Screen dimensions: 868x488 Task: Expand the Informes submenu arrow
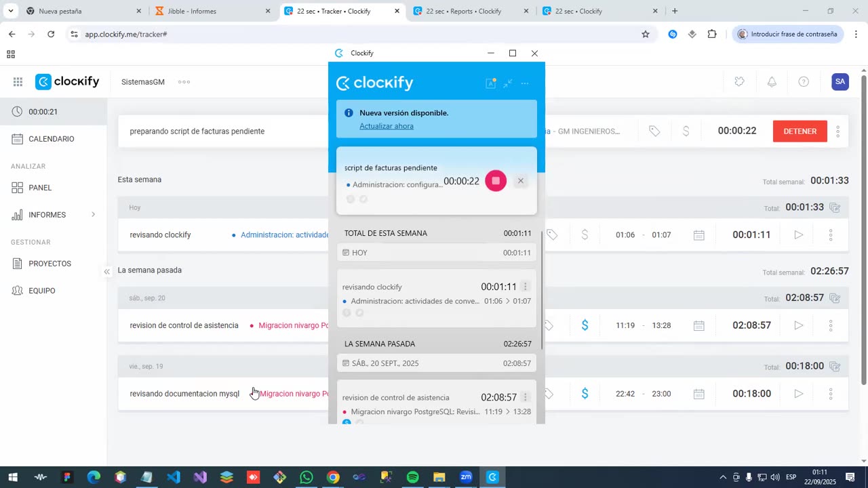click(x=94, y=215)
